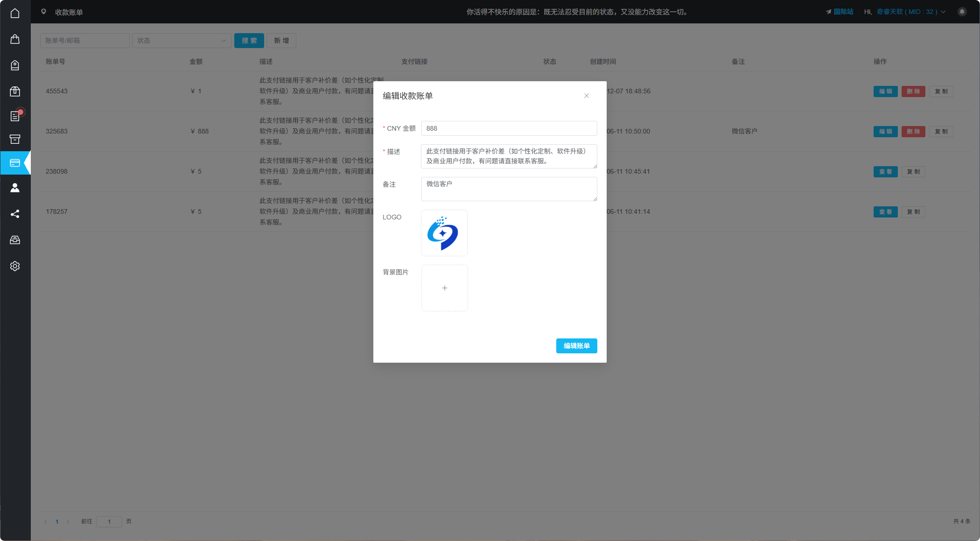
Task: Open orders list icon with red badge
Action: pyautogui.click(x=15, y=116)
